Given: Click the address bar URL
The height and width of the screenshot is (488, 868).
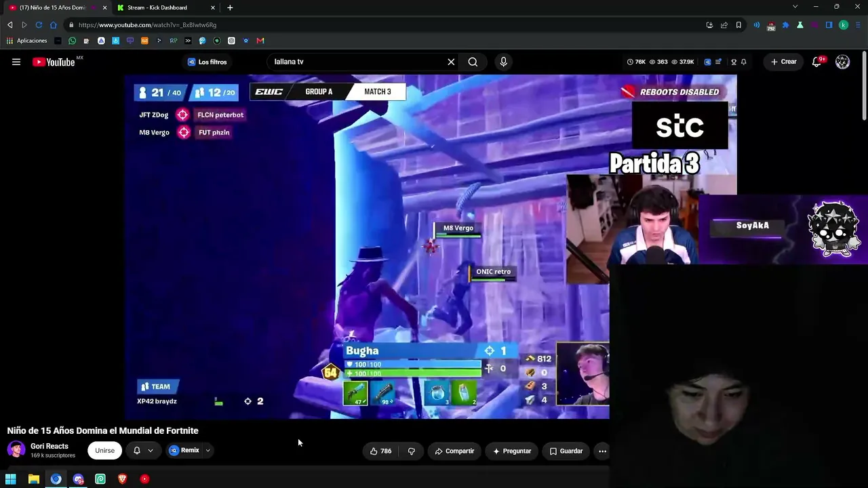Looking at the screenshot, I should tap(147, 25).
